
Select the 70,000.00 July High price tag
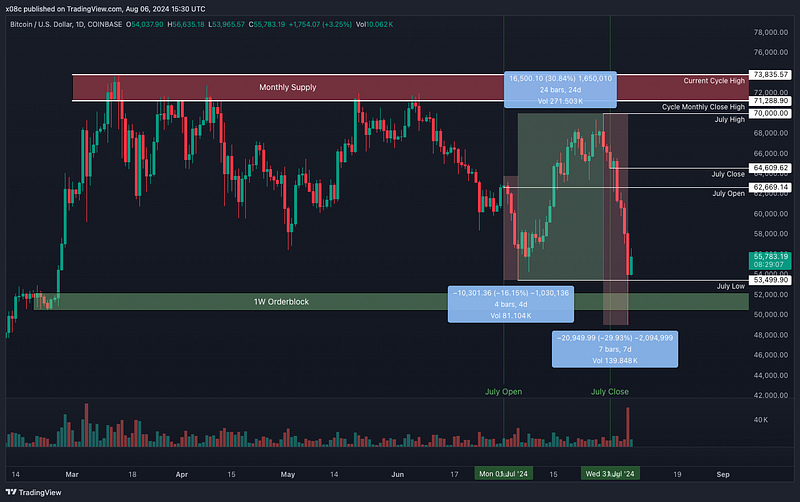(770, 114)
